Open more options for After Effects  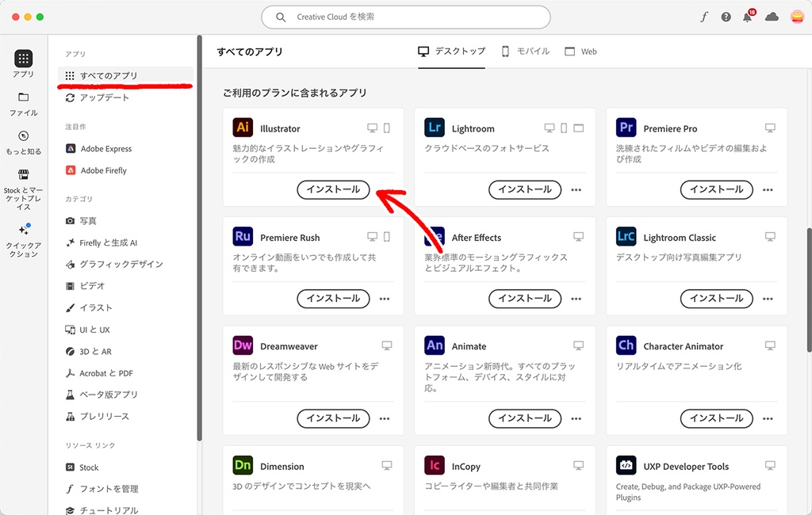coord(576,299)
